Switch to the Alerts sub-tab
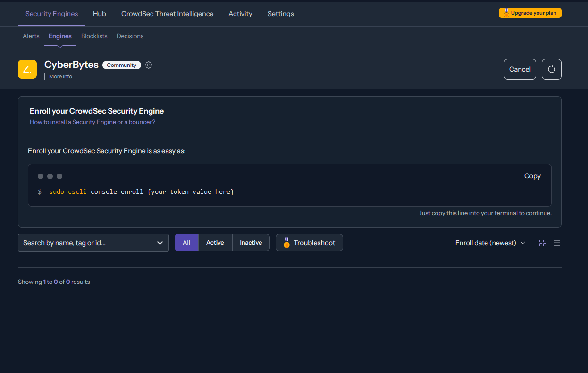 pyautogui.click(x=31, y=36)
